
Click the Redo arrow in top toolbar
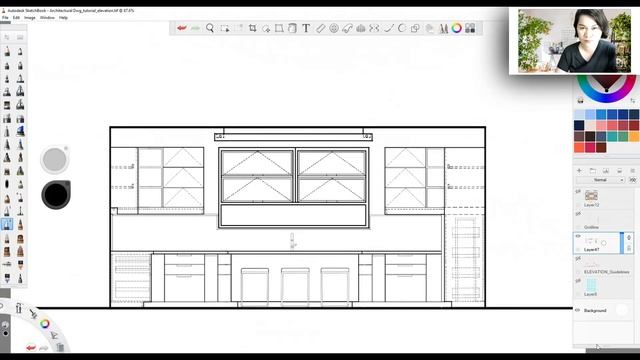[196, 28]
